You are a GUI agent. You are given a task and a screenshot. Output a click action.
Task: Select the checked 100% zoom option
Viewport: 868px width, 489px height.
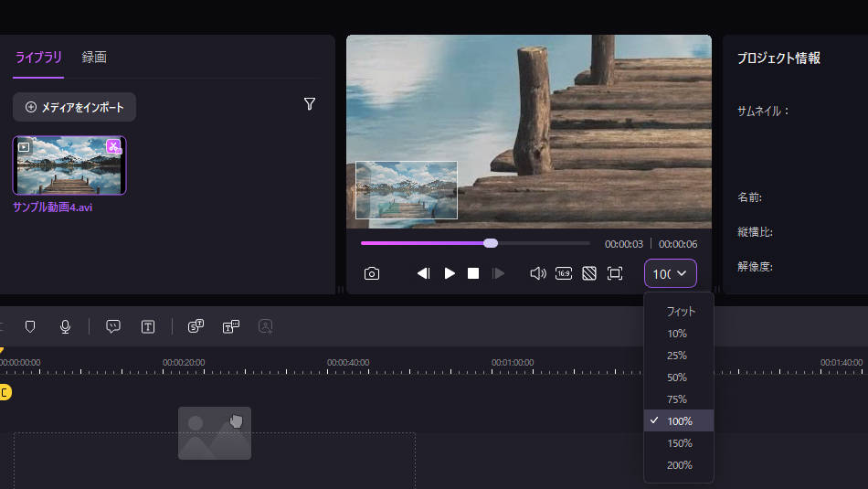(x=679, y=420)
